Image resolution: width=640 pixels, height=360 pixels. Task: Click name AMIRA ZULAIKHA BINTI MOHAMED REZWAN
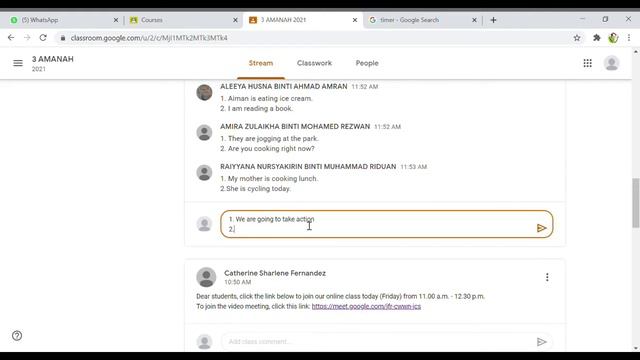click(x=295, y=127)
